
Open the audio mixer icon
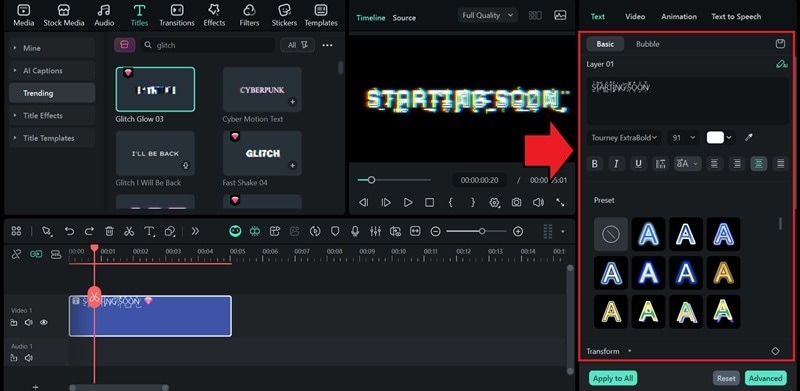coord(375,231)
